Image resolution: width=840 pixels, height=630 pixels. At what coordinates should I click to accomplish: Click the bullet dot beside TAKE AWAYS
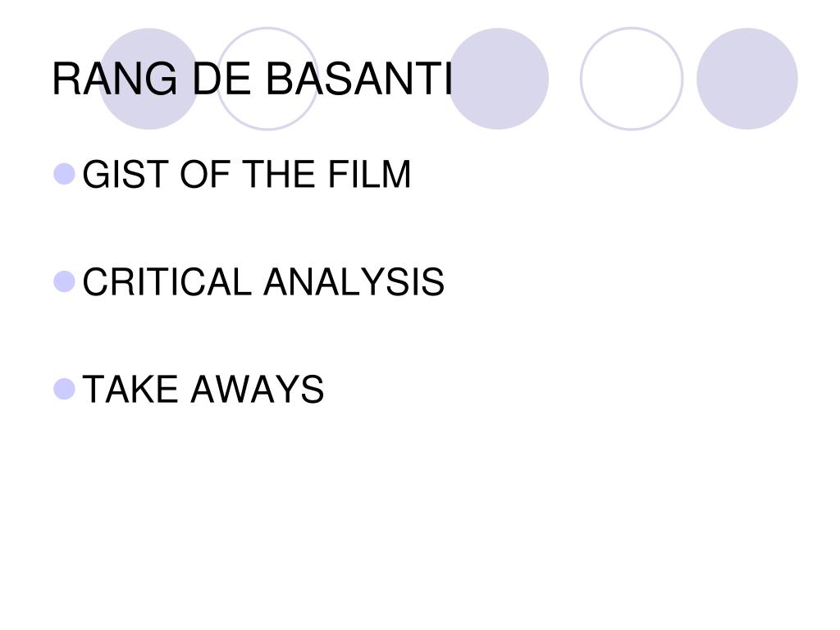(64, 389)
